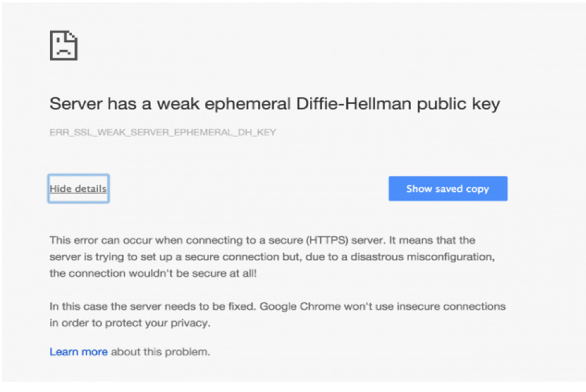Click the phrase "disastrous misconfiguration"

tap(422, 257)
